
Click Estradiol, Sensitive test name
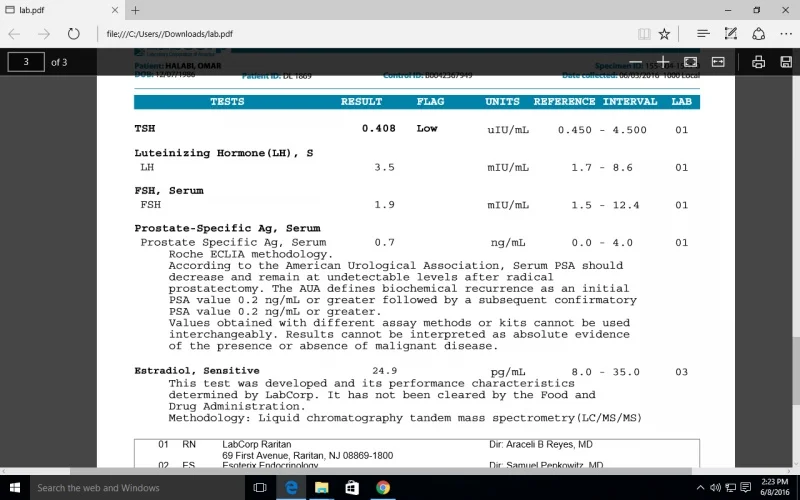click(197, 371)
